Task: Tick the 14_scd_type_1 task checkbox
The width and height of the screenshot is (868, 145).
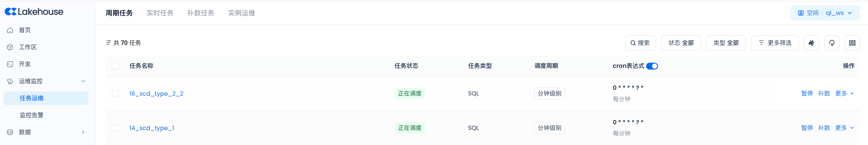Action: [x=115, y=128]
